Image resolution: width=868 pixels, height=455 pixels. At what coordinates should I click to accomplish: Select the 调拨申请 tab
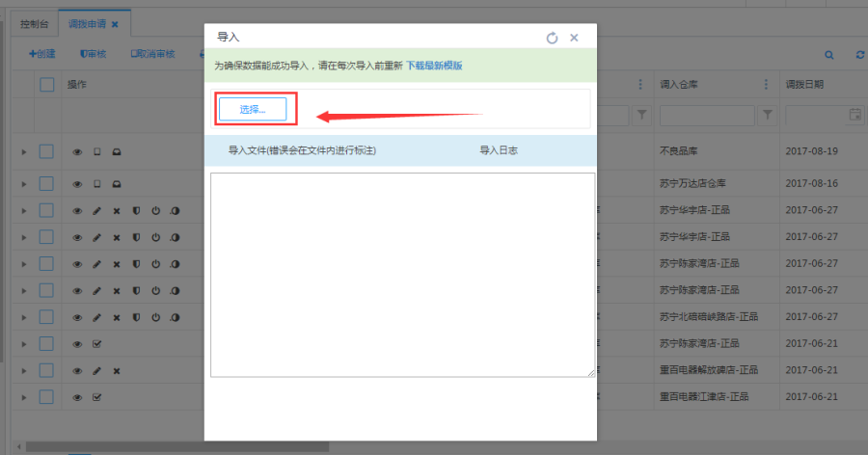[87, 23]
